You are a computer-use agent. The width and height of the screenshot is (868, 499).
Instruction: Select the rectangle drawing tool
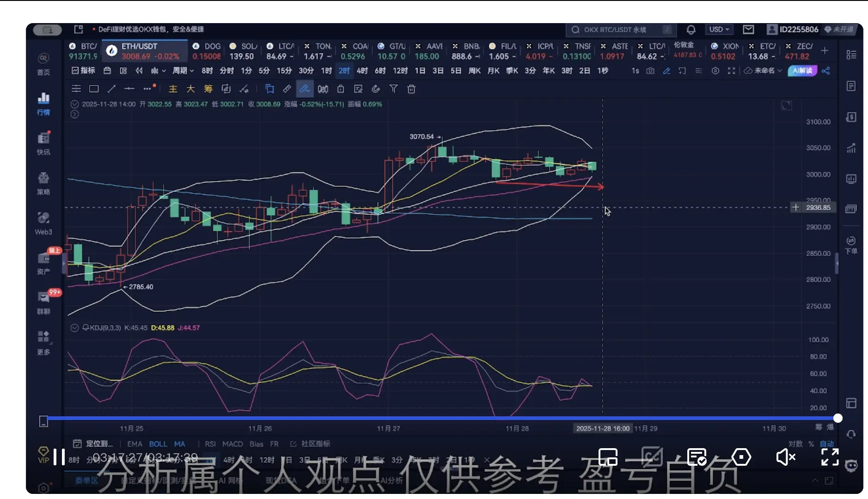[94, 89]
